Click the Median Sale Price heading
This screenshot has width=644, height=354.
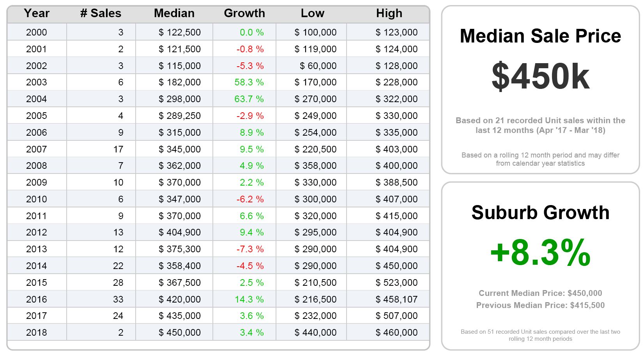pyautogui.click(x=540, y=36)
